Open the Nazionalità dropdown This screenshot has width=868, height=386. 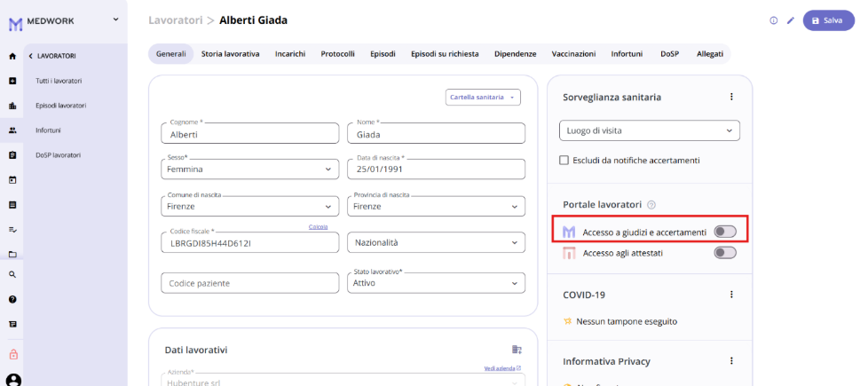click(436, 242)
